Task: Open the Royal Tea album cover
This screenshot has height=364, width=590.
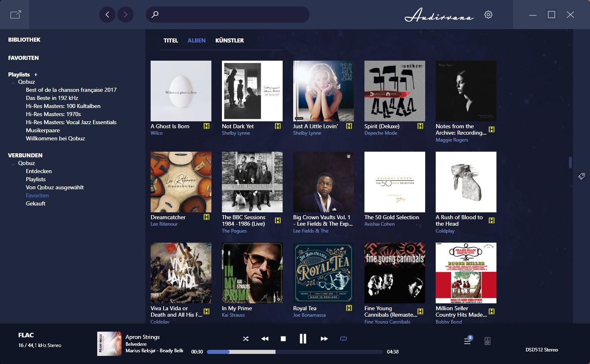Action: tap(324, 273)
